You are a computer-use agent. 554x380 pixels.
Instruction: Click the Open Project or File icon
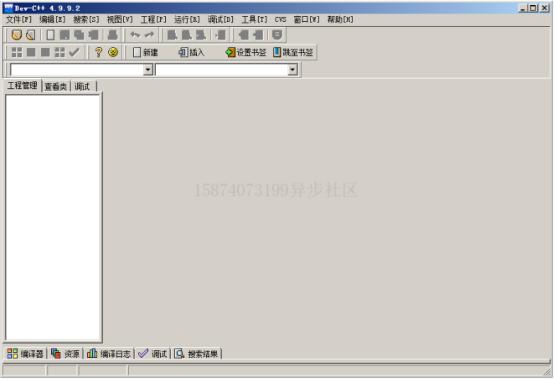click(x=31, y=35)
